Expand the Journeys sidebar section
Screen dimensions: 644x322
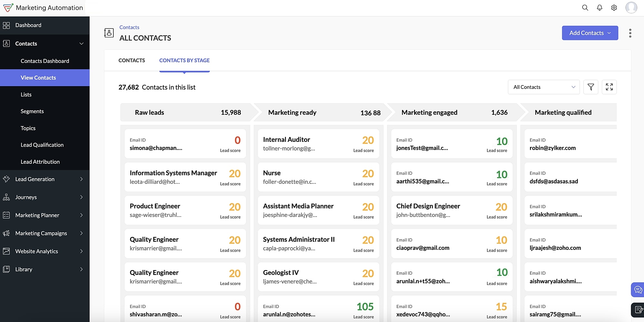(x=45, y=197)
